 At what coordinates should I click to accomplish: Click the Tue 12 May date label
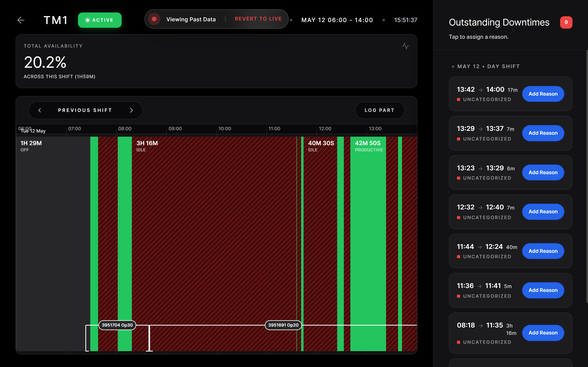pos(33,131)
